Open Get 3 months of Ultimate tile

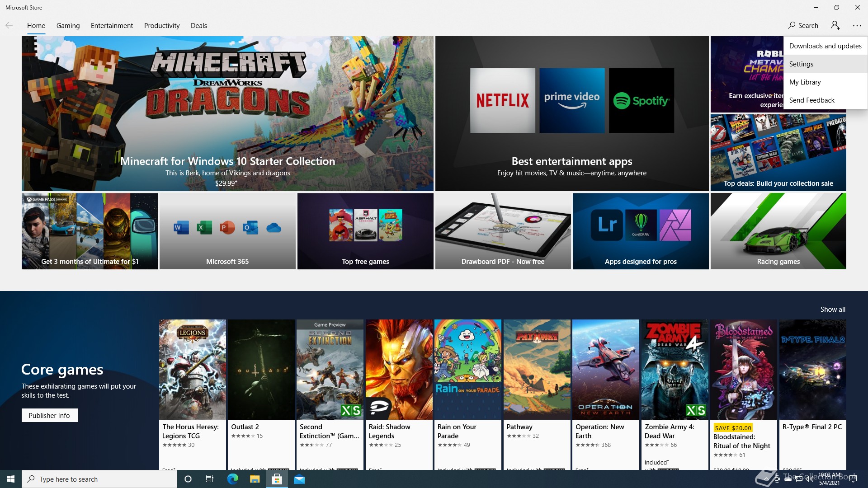(90, 231)
